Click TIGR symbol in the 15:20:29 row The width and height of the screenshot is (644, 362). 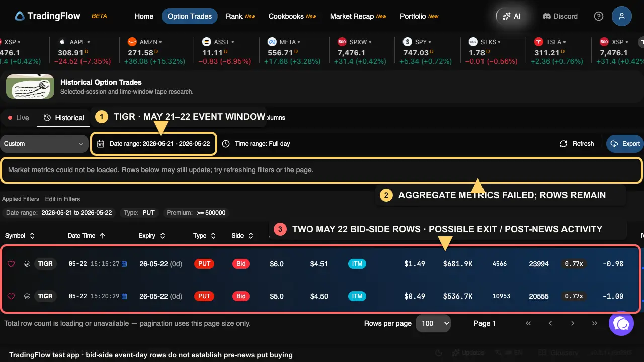[x=45, y=296]
